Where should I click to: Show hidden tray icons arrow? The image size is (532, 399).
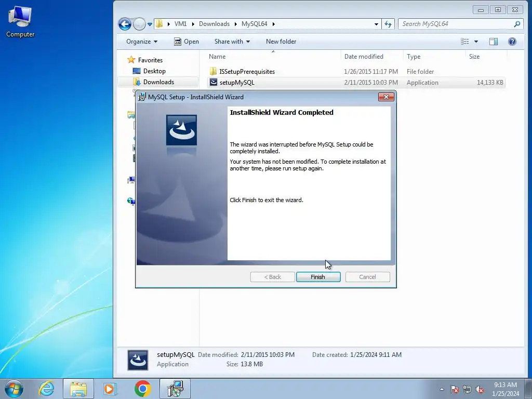[x=442, y=389]
